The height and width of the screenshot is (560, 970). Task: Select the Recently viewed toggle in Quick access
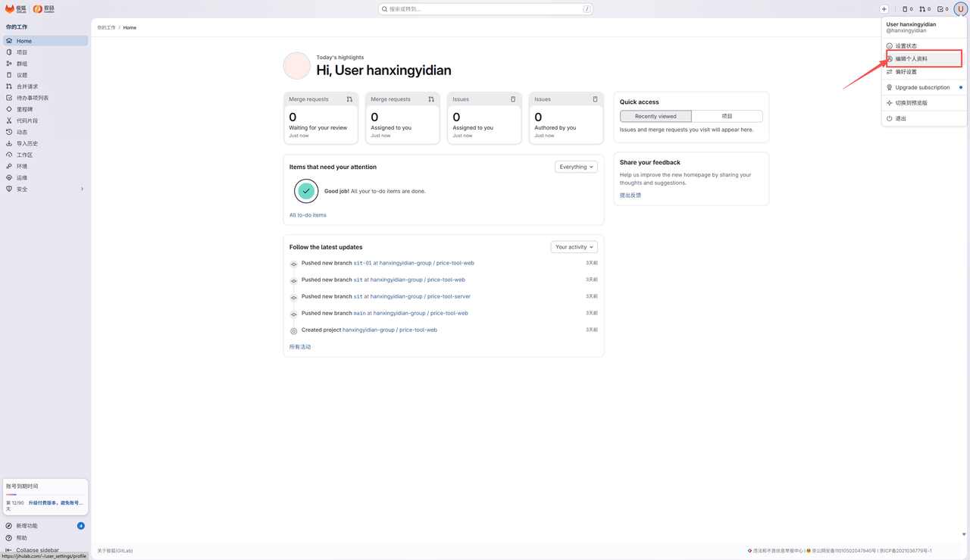(656, 116)
